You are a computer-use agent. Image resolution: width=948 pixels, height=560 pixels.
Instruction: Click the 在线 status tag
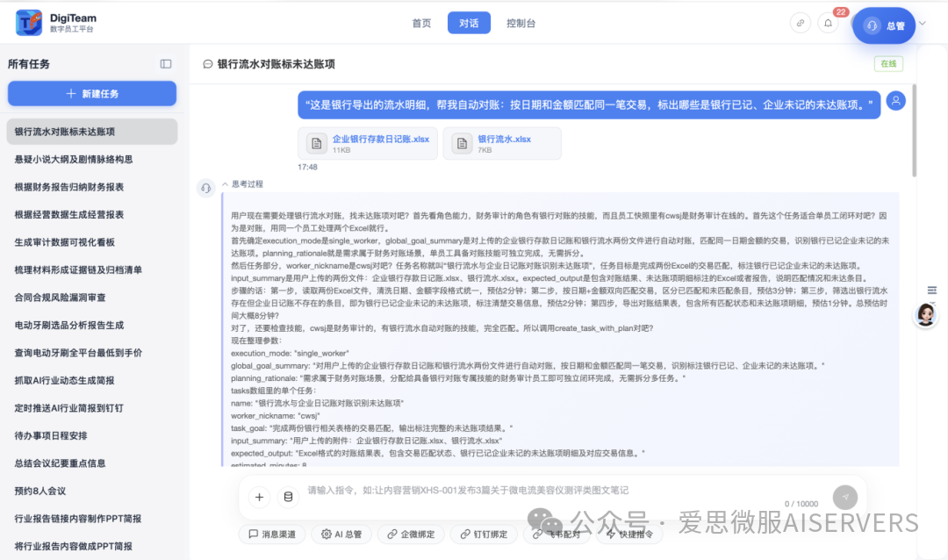(888, 63)
